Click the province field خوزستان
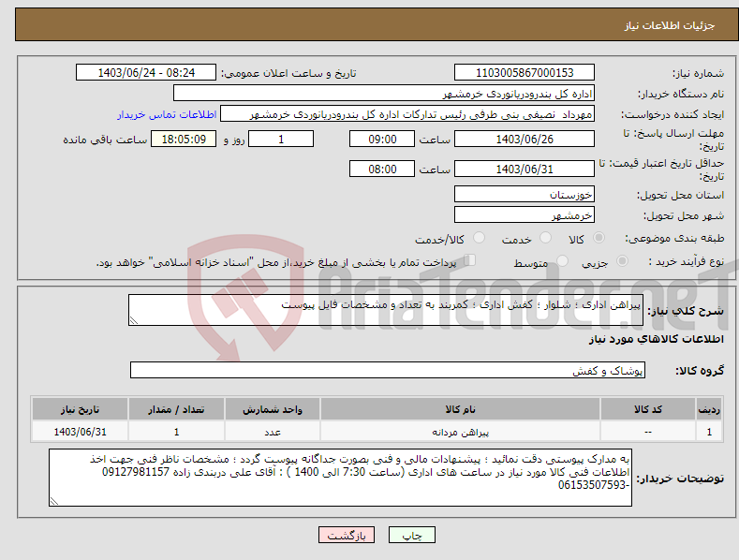The image size is (739, 560). coord(525,194)
